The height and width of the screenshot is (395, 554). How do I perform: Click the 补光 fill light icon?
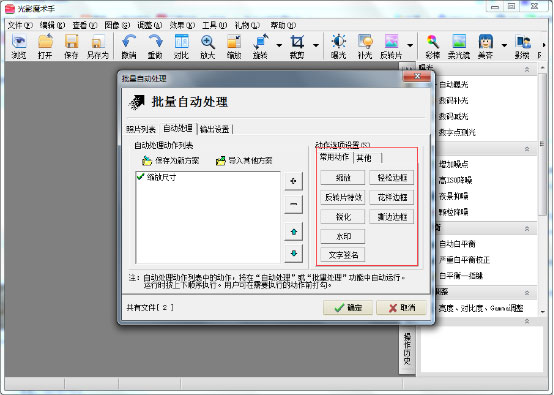click(365, 42)
